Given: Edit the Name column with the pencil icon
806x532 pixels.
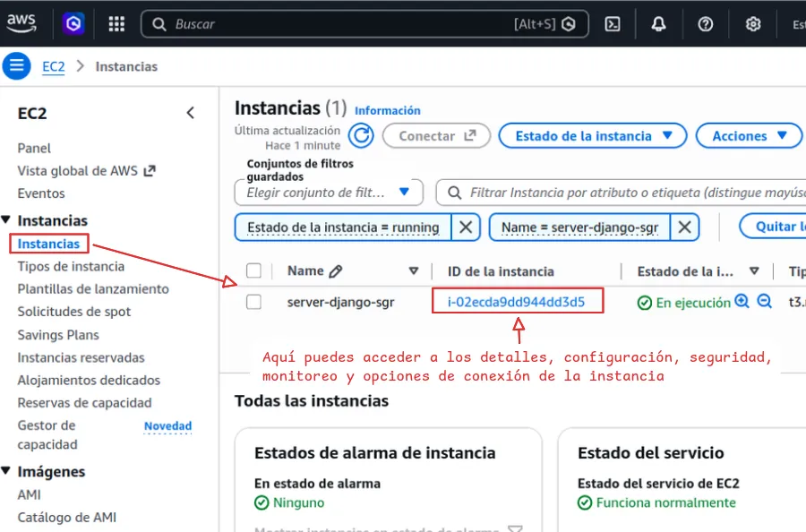Looking at the screenshot, I should coord(336,270).
